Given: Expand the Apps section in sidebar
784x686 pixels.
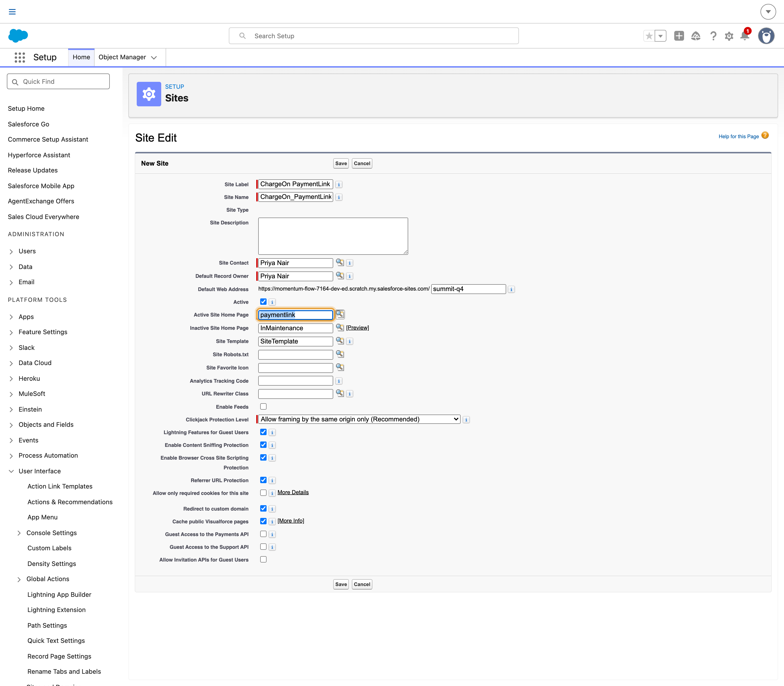Looking at the screenshot, I should [11, 317].
